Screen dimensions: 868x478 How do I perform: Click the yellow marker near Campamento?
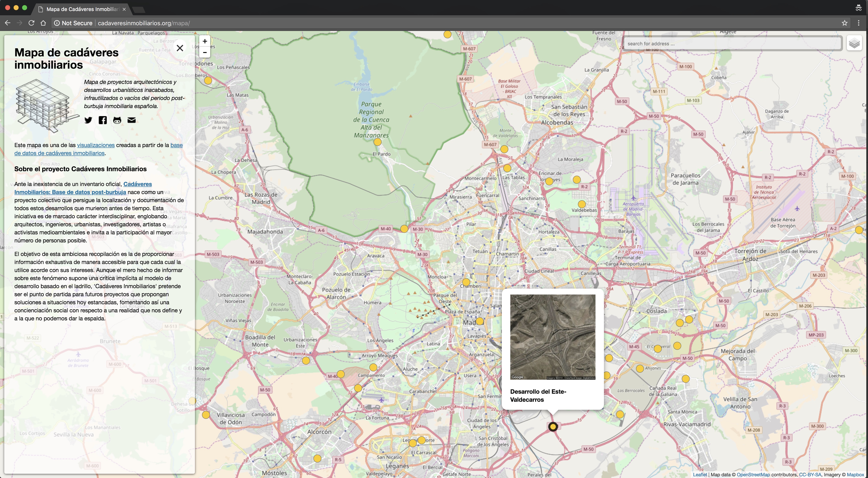373,367
